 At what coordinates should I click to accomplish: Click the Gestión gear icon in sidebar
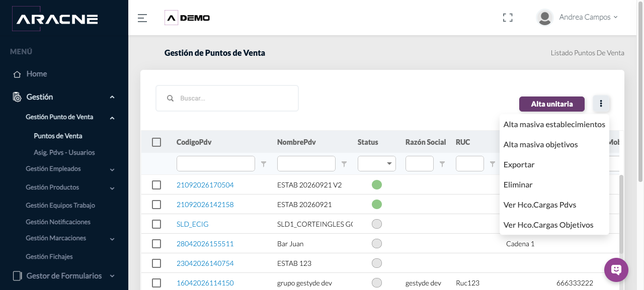click(17, 97)
